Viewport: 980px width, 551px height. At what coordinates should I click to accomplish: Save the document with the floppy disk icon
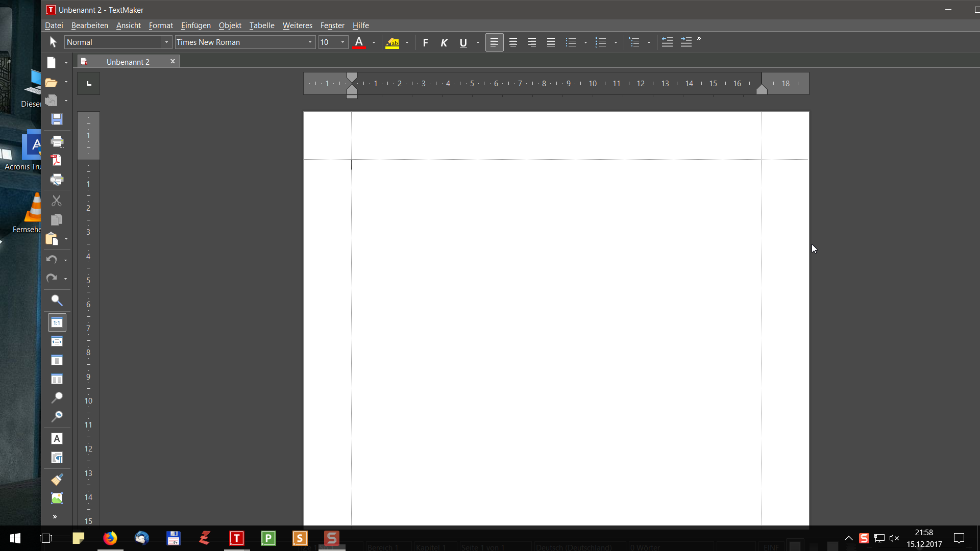tap(57, 119)
